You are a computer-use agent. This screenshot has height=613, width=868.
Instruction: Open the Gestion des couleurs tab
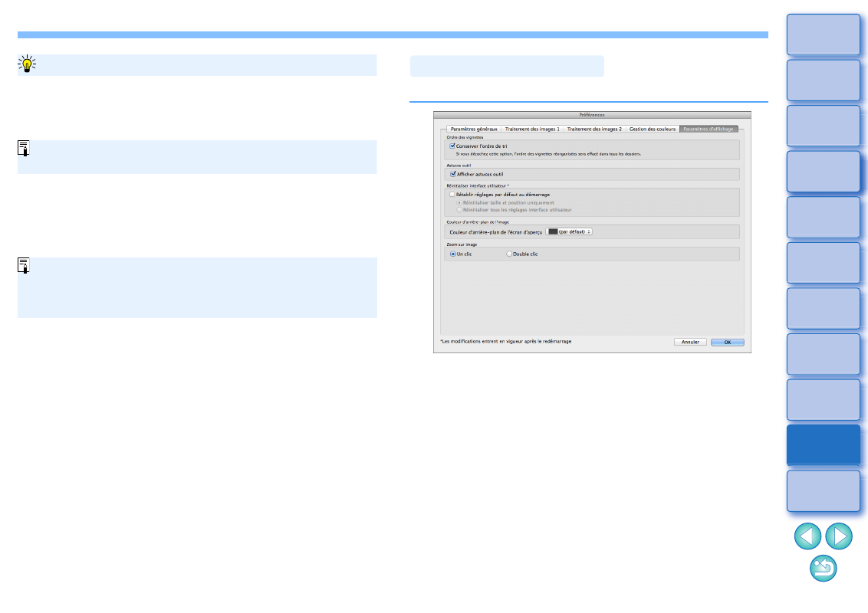[x=652, y=129]
